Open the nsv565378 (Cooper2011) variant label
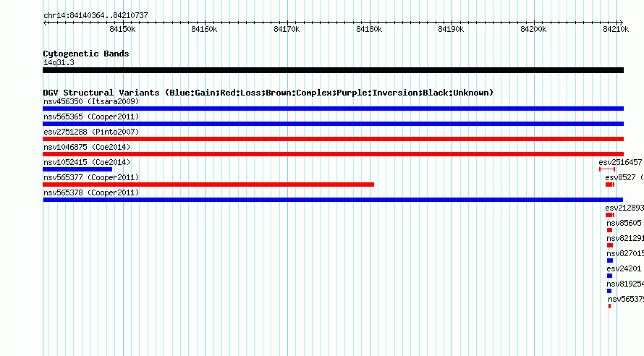The image size is (644, 356). (91, 192)
